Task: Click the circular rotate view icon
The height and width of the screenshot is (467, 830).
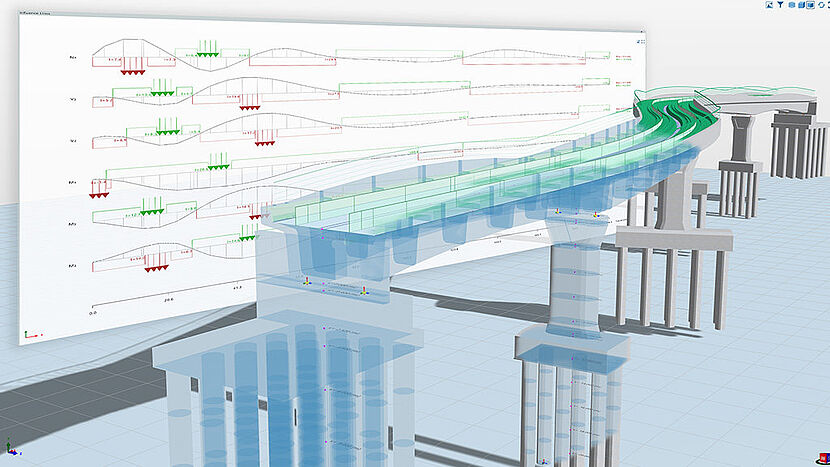Action: coord(822,5)
